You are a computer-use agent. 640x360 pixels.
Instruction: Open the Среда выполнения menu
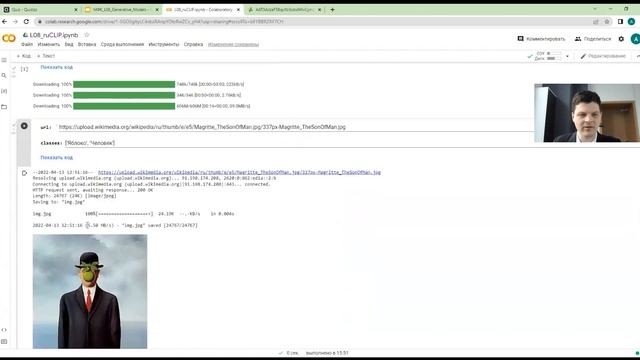tap(122, 44)
